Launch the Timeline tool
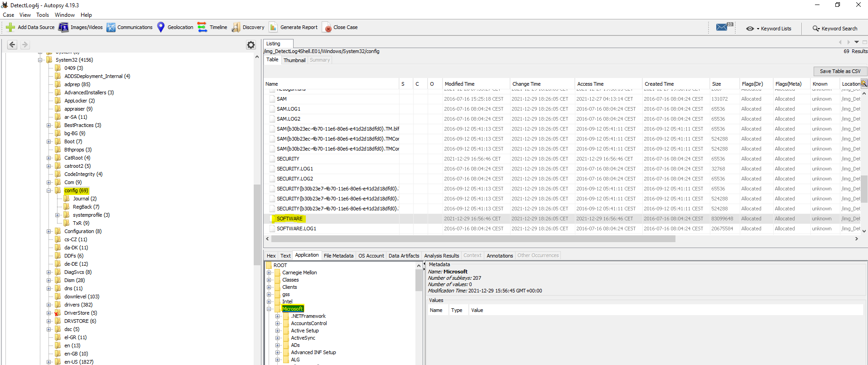This screenshot has height=365, width=868. click(202, 27)
